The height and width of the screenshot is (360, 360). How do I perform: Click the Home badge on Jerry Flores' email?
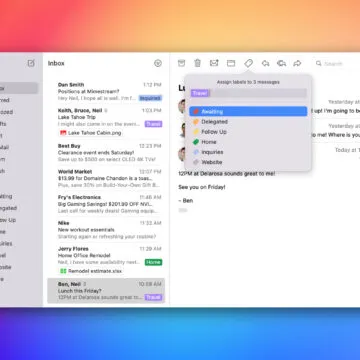(153, 262)
